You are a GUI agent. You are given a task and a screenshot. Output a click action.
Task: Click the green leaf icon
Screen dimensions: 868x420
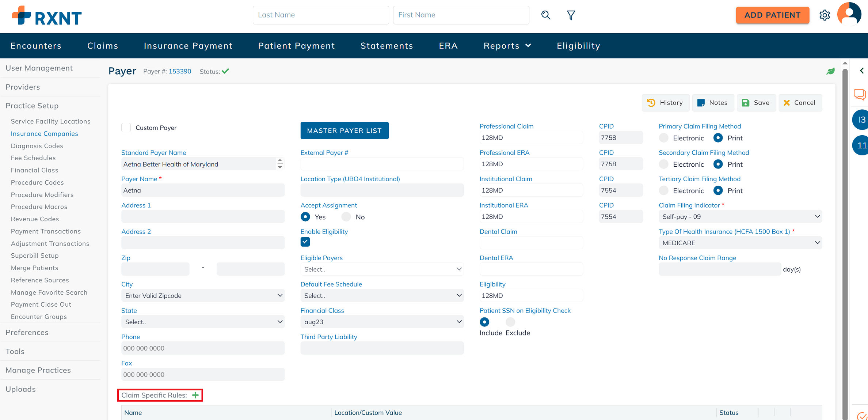coord(830,71)
